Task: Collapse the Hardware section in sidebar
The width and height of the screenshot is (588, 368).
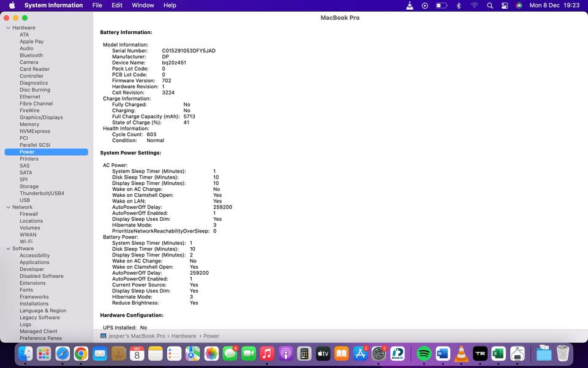Action: pyautogui.click(x=8, y=28)
